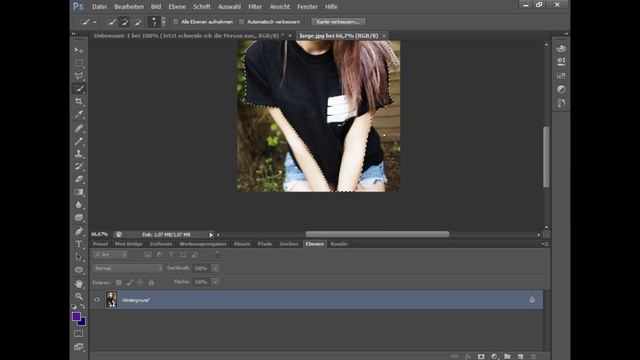Open second collapsed panel icon in right dock

[x=561, y=62]
